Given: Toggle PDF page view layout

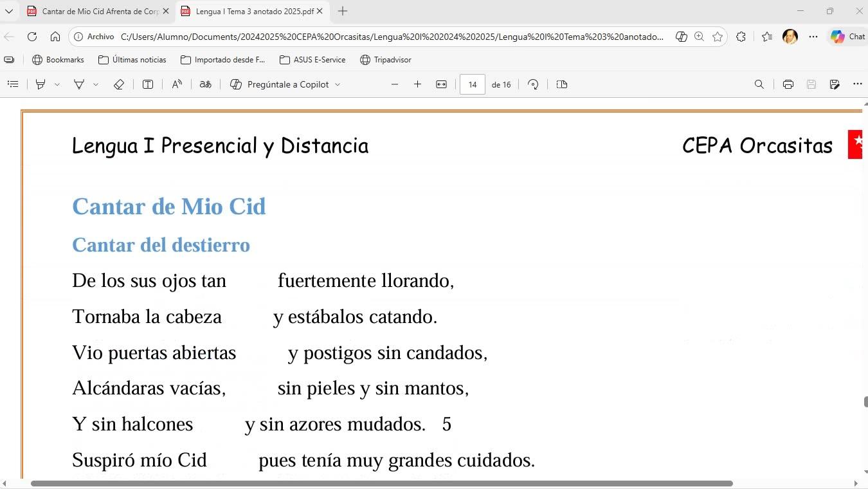Looking at the screenshot, I should click(x=562, y=84).
